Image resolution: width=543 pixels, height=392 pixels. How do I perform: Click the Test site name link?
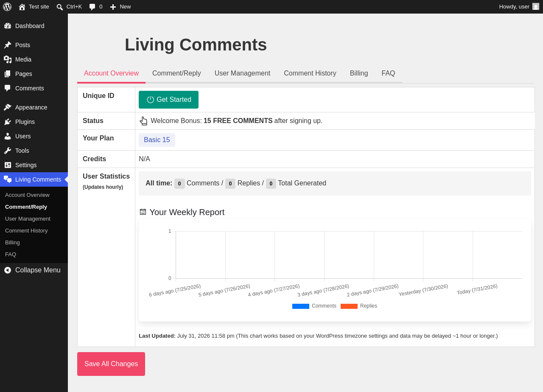(x=39, y=7)
